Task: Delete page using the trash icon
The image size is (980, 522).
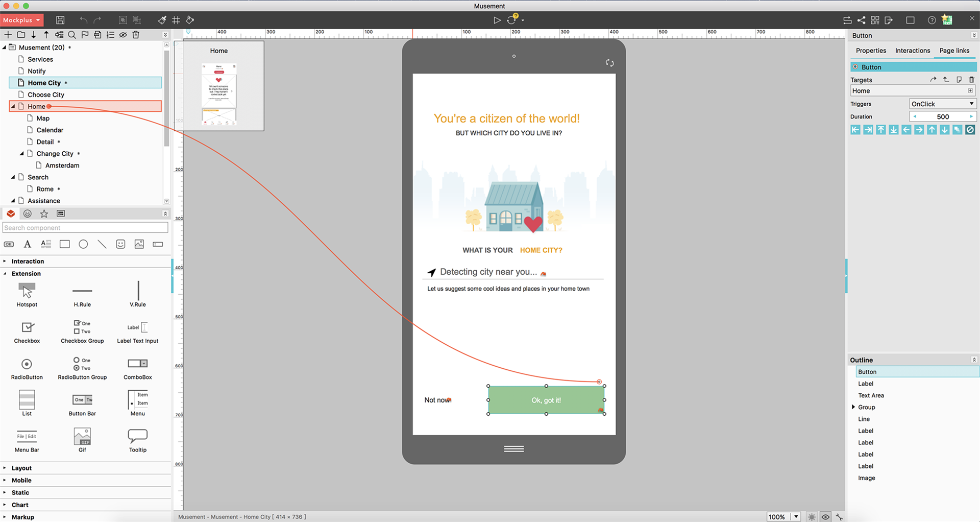Action: point(136,35)
